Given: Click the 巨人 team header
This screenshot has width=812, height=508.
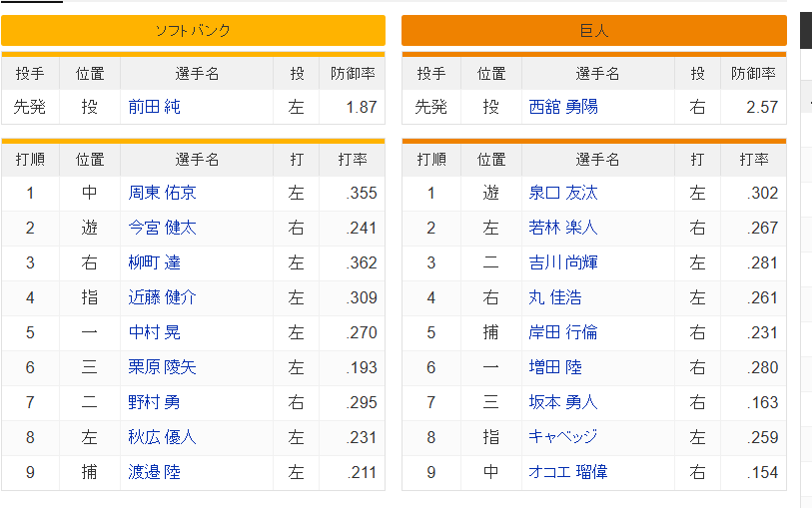Looking at the screenshot, I should 594,30.
